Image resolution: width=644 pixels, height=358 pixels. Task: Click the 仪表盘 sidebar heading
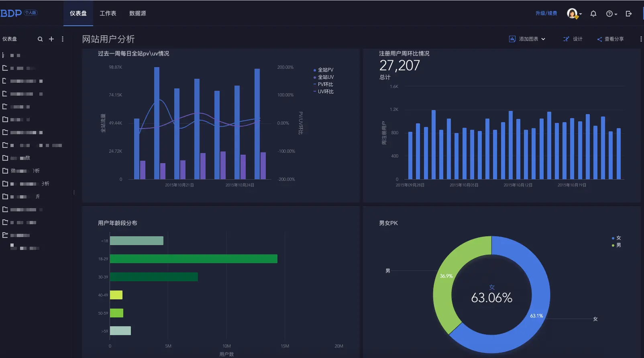click(x=10, y=39)
